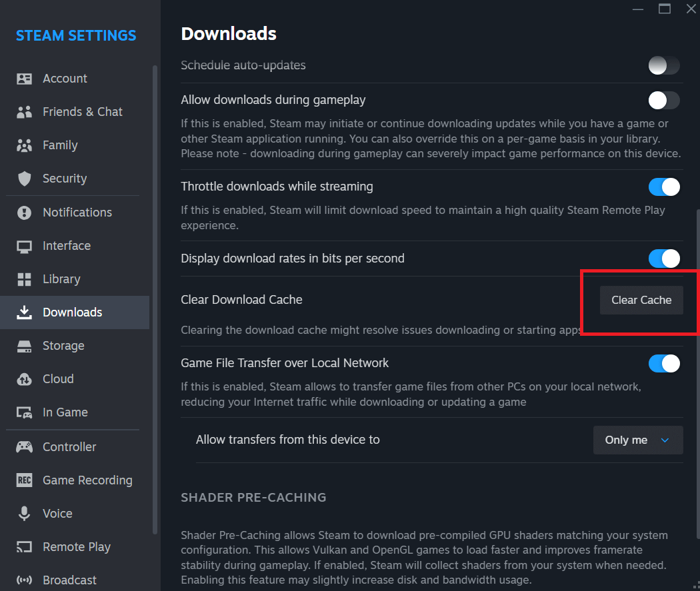Disable Throttle downloads while streaming

(664, 187)
